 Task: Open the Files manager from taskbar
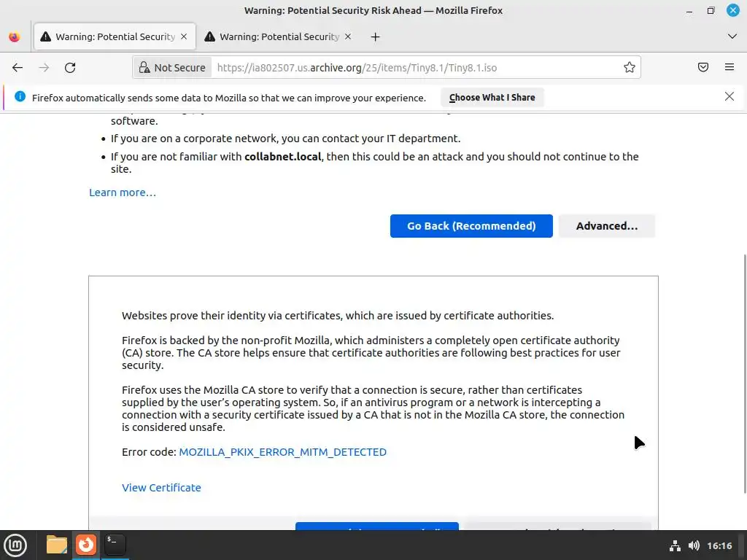[x=57, y=545]
